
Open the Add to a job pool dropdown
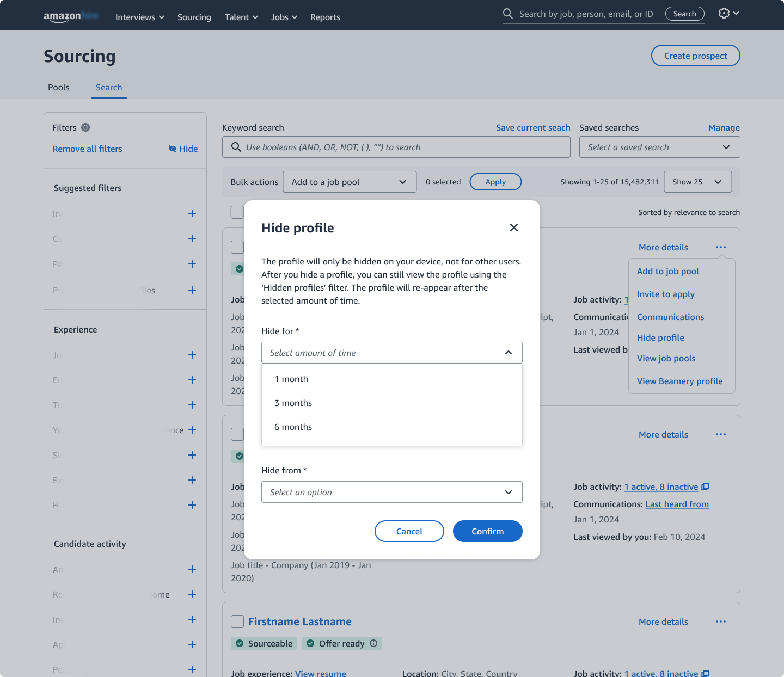pyautogui.click(x=350, y=182)
